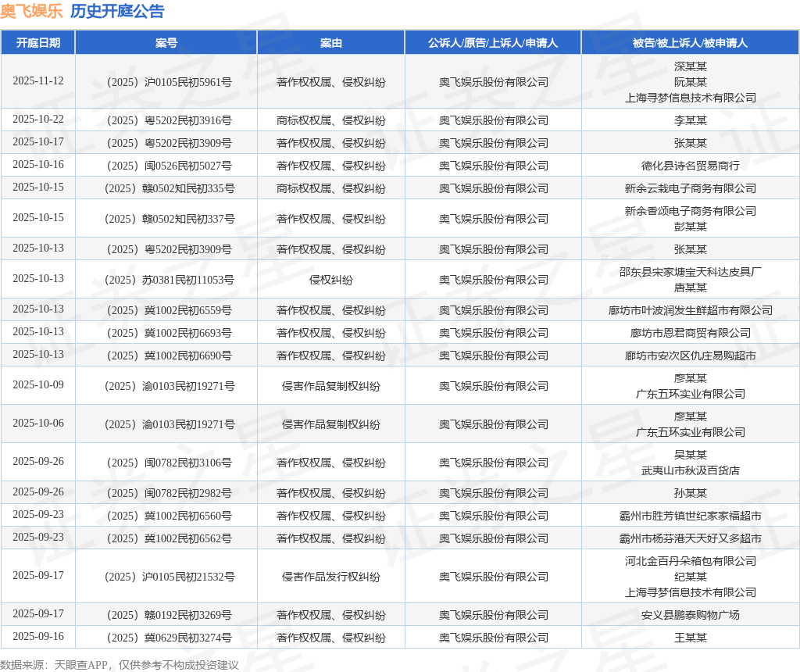This screenshot has height=672, width=800.
Task: Click defendant 廊坊市恩君商贸有限公司
Action: pos(691,333)
